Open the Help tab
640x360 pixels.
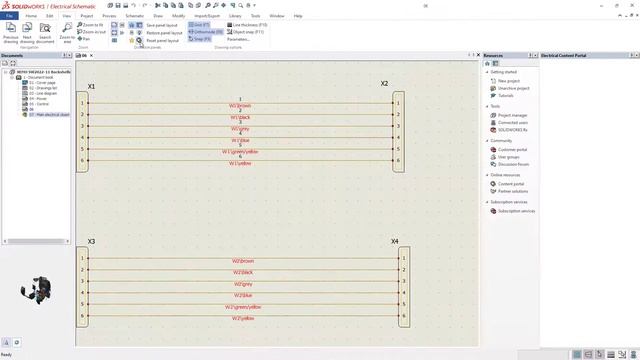point(298,16)
